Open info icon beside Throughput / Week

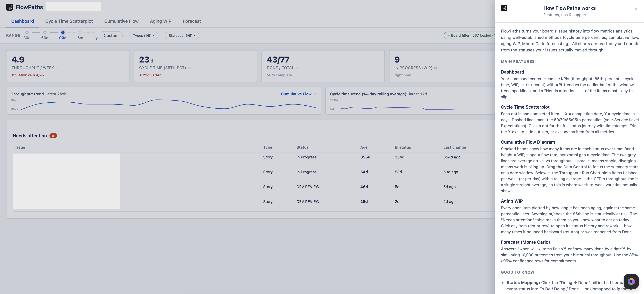click(57, 68)
